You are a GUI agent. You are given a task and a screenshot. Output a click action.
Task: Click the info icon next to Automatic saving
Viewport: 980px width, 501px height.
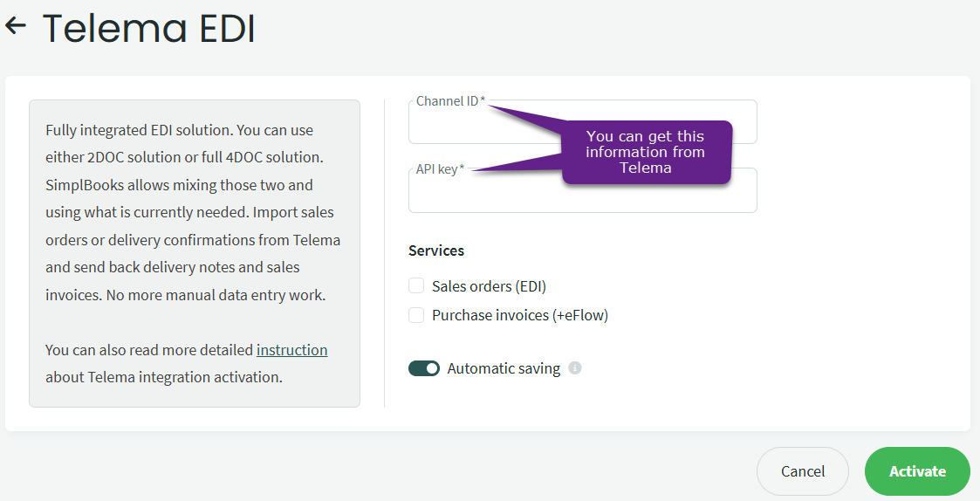pos(575,368)
